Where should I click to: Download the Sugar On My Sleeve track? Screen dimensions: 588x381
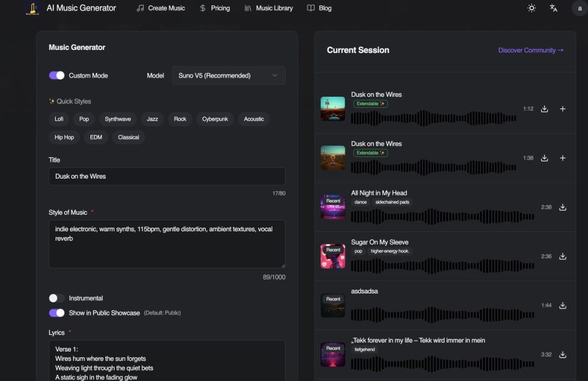[563, 256]
